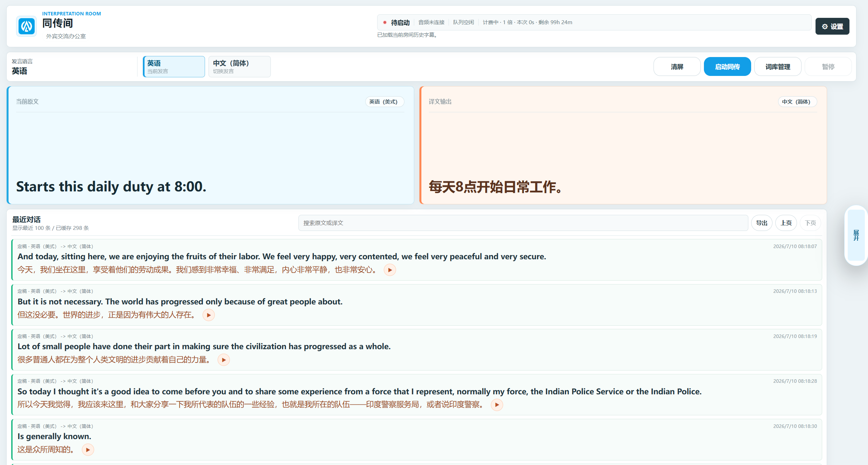This screenshot has width=868, height=465.
Task: Open 词库管理 glossary management
Action: point(777,66)
